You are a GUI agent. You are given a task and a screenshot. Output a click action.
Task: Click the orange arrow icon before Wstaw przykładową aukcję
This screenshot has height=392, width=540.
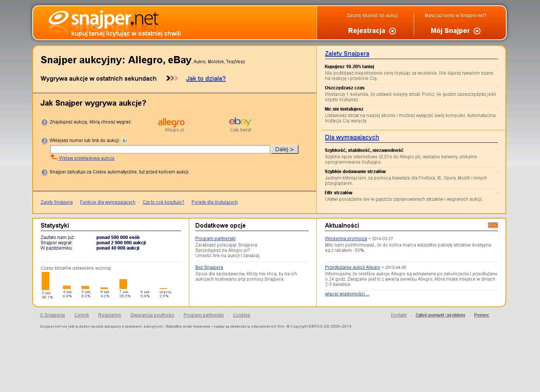tap(54, 157)
